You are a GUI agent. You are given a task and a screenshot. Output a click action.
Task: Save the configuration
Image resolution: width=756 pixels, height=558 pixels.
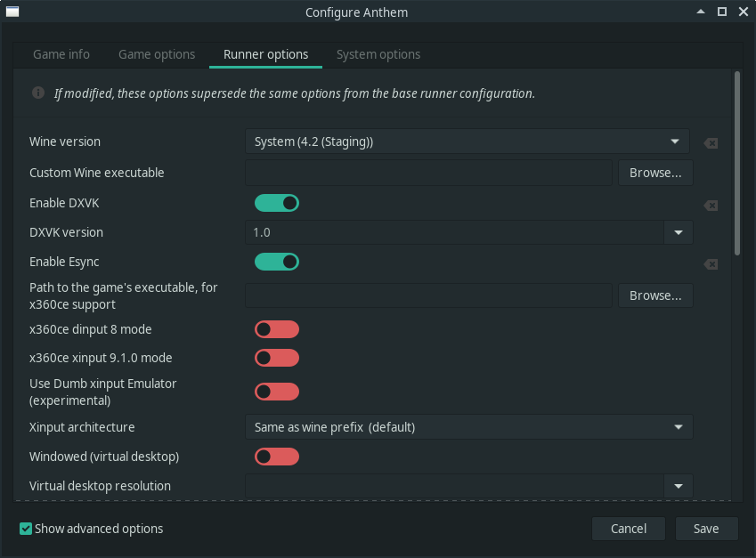(x=706, y=529)
